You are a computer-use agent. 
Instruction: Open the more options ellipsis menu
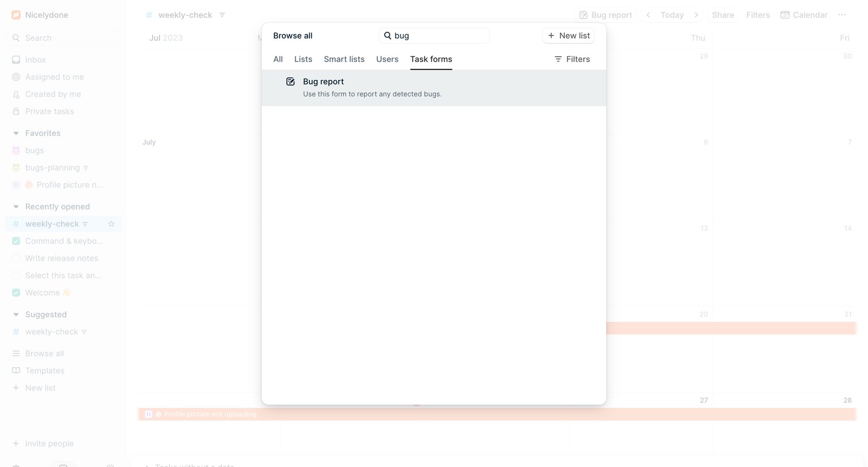coord(842,15)
